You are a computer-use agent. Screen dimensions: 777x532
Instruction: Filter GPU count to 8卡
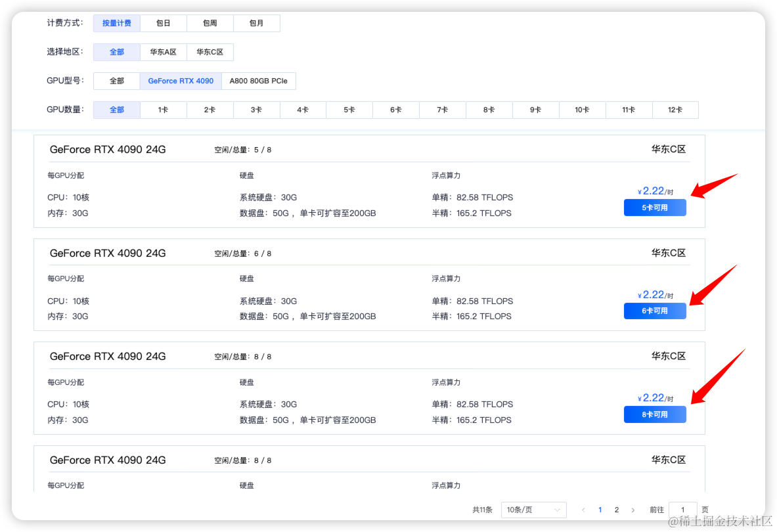pos(489,110)
